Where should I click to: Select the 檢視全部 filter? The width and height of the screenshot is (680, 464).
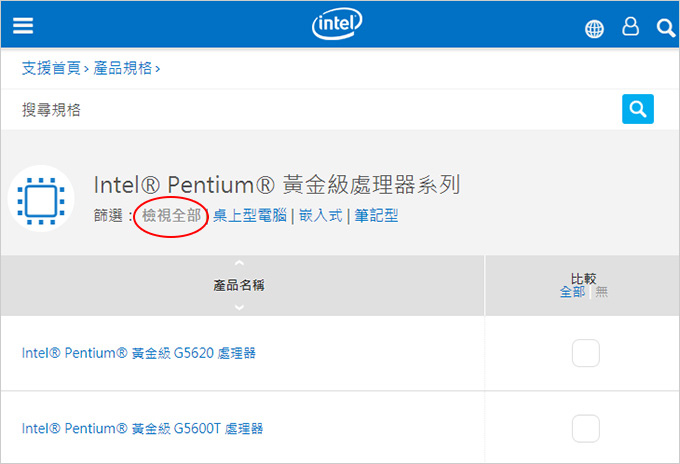click(172, 216)
